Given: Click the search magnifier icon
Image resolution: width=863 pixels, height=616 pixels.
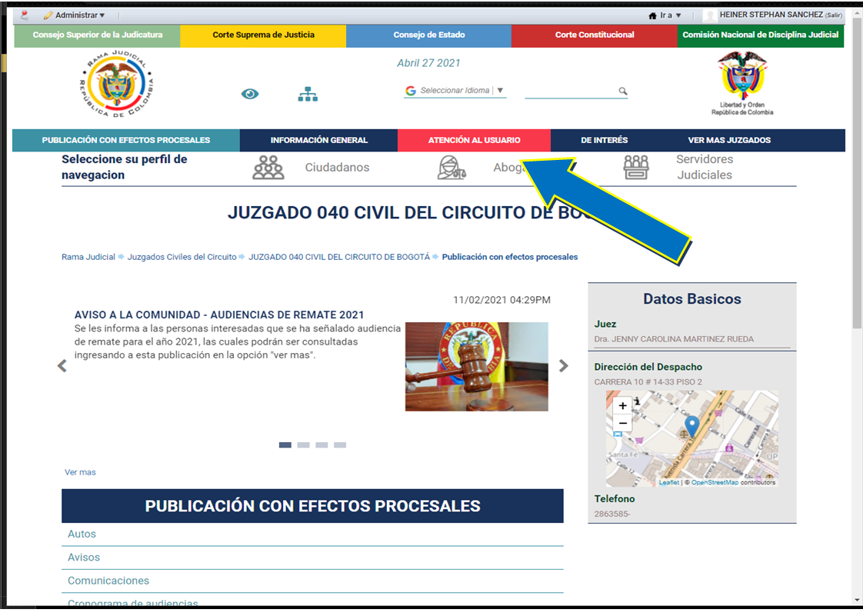Looking at the screenshot, I should click(622, 91).
